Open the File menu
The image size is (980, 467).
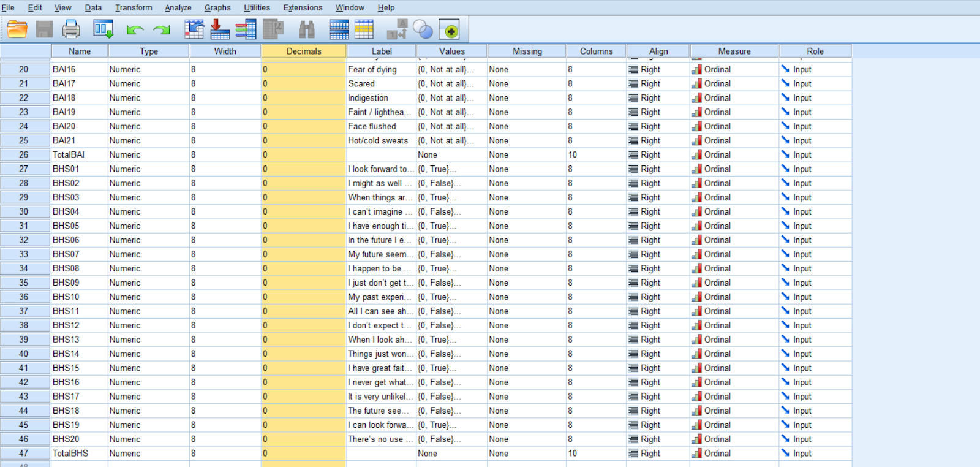[x=8, y=7]
